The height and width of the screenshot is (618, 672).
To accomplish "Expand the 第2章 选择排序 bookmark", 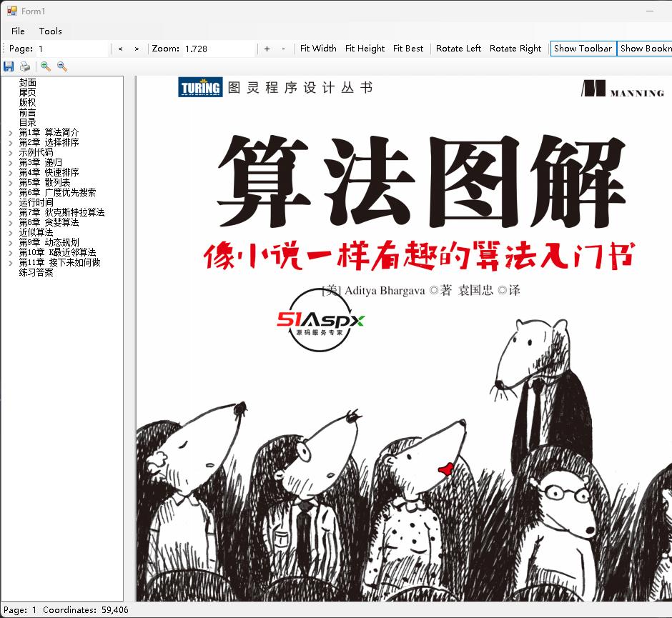I will [x=11, y=143].
